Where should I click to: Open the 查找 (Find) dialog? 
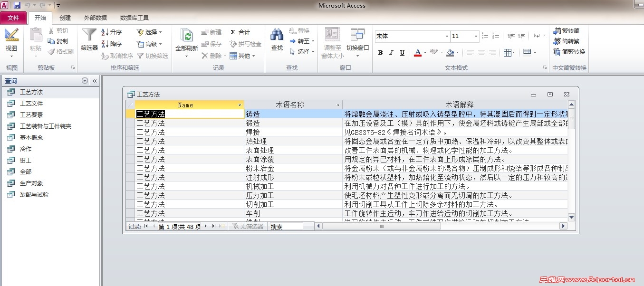[x=277, y=40]
